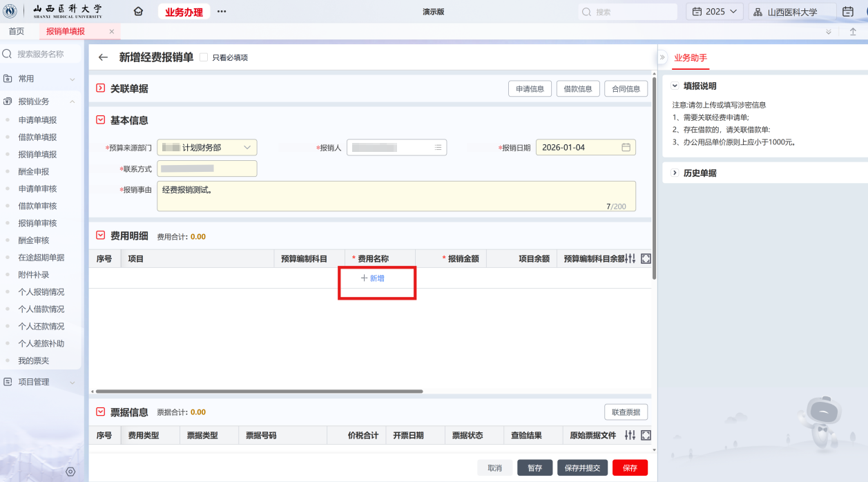This screenshot has height=482, width=868.
Task: Check the 只看必填项 checkbox
Action: [x=204, y=58]
